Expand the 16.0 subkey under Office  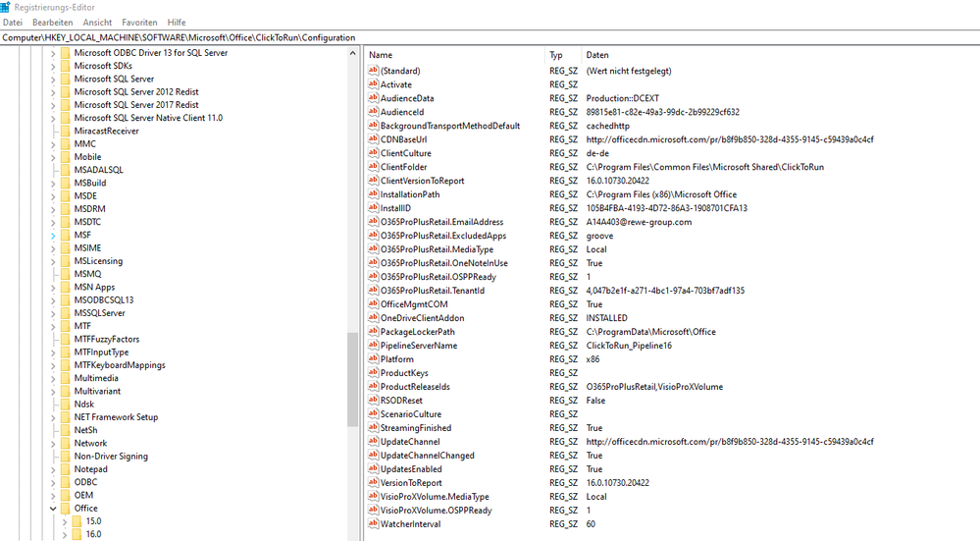click(x=65, y=535)
